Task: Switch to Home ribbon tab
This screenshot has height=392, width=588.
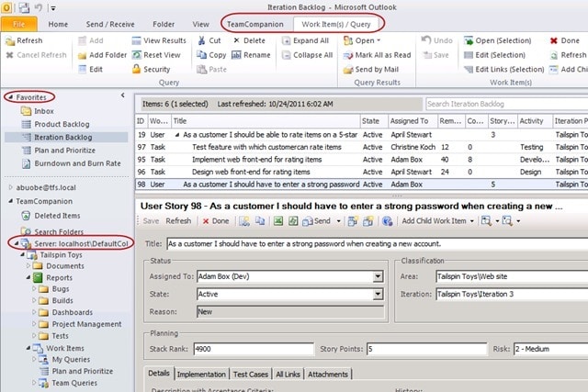Action: click(x=58, y=25)
